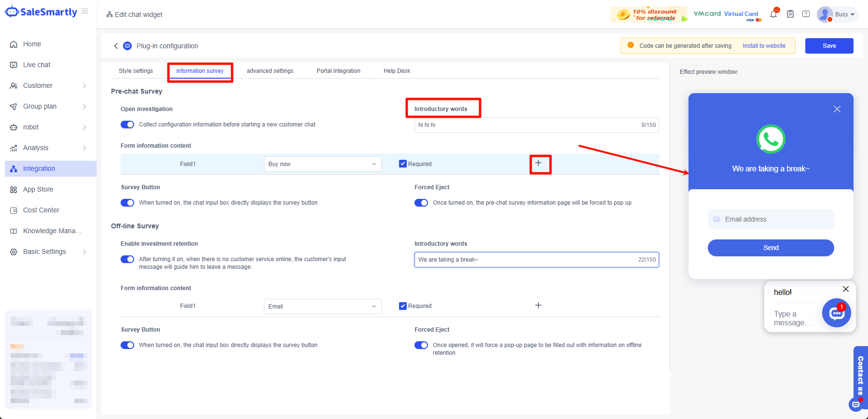Close the blue preview widget with X
This screenshot has width=868, height=419.
click(837, 109)
